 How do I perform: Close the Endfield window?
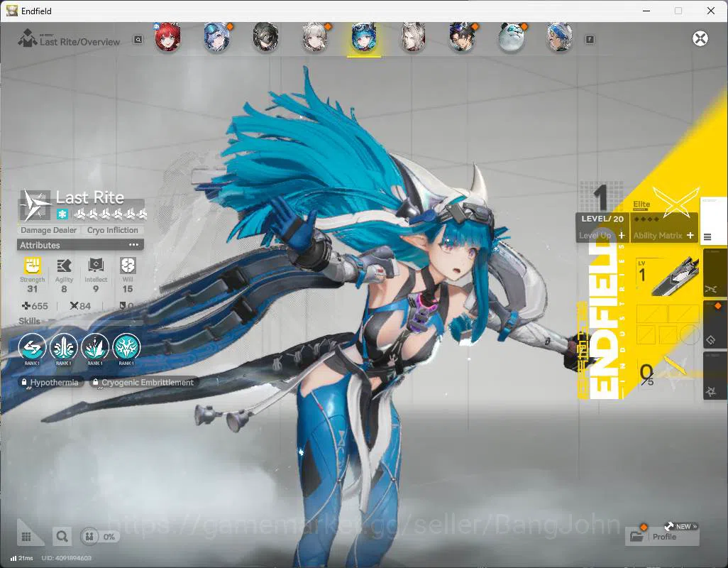tap(711, 11)
